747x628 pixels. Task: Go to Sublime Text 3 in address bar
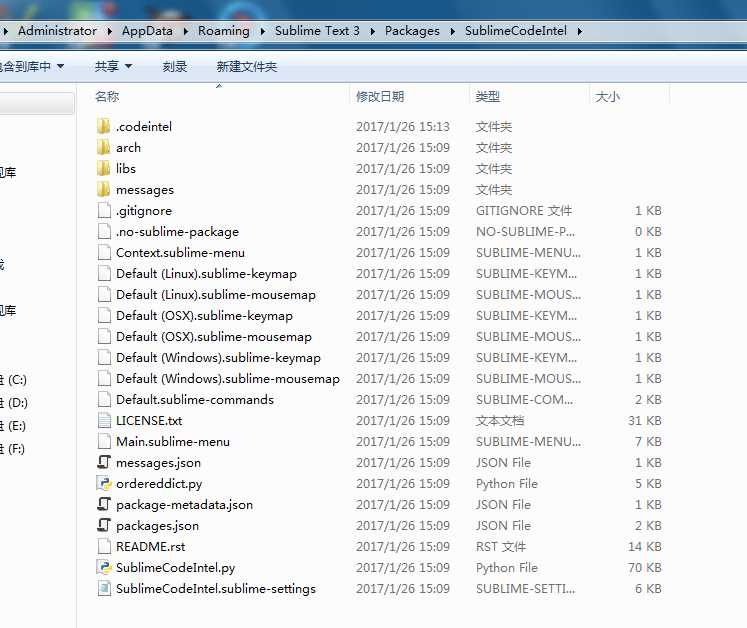tap(317, 31)
